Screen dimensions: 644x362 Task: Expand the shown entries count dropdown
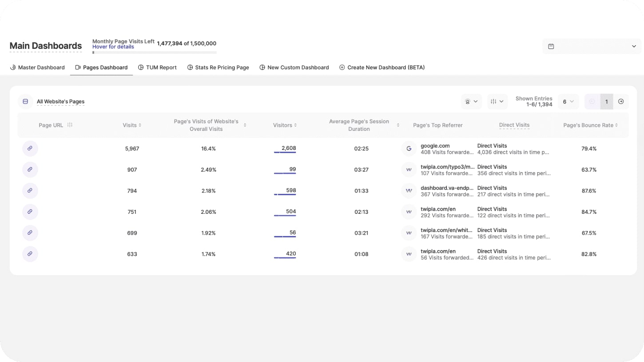point(568,102)
